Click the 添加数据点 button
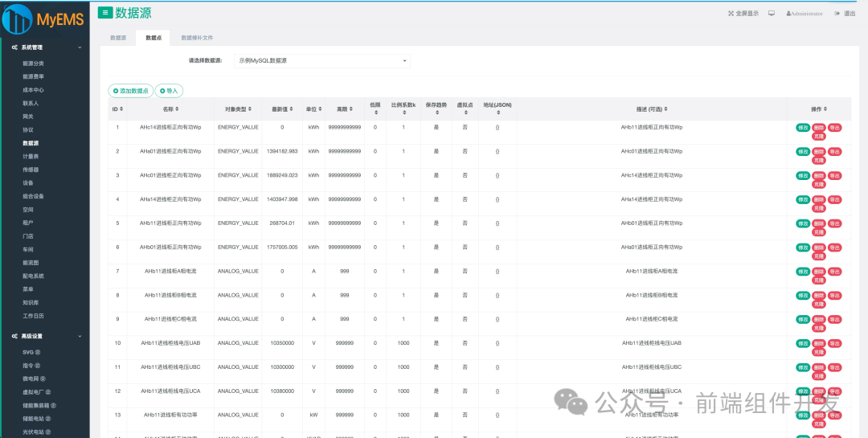 pyautogui.click(x=131, y=91)
